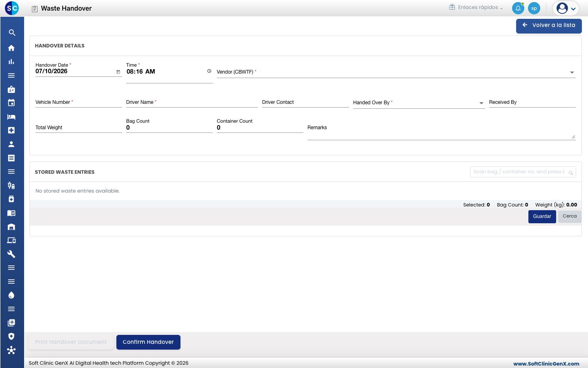Viewport: 588px width, 368px height.
Task: Click Volver a la lista button
Action: (549, 26)
